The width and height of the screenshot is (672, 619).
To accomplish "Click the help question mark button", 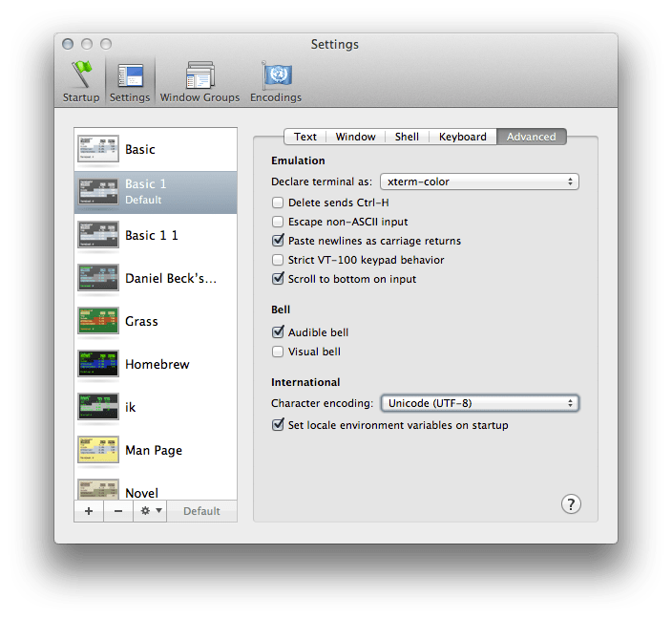I will (571, 504).
